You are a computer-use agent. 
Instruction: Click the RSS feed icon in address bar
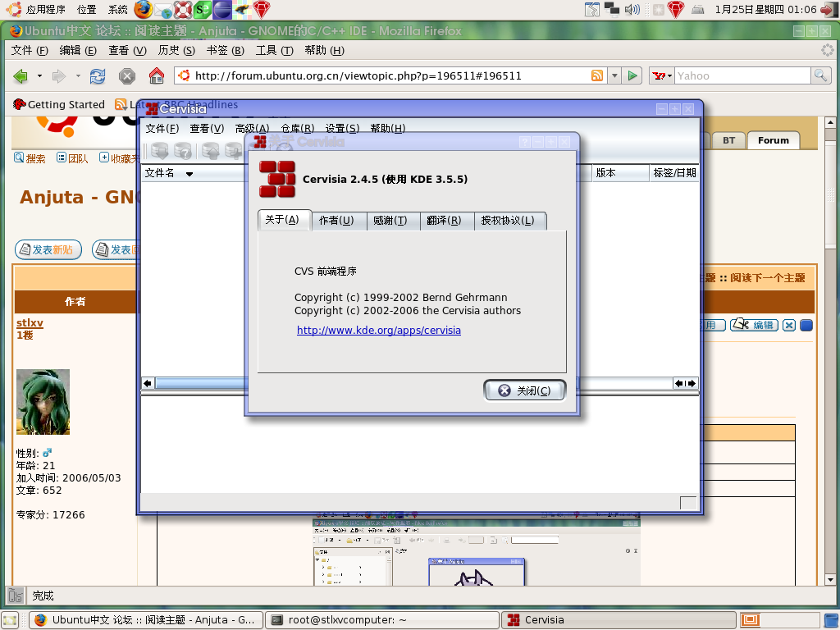597,75
